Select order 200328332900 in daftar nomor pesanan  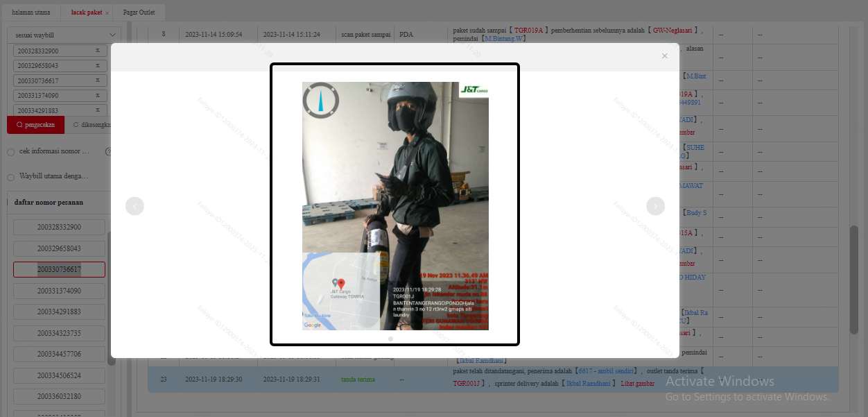pos(59,227)
